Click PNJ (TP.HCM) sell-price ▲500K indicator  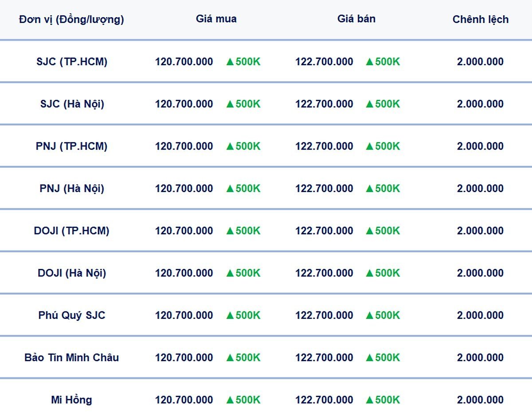383,146
